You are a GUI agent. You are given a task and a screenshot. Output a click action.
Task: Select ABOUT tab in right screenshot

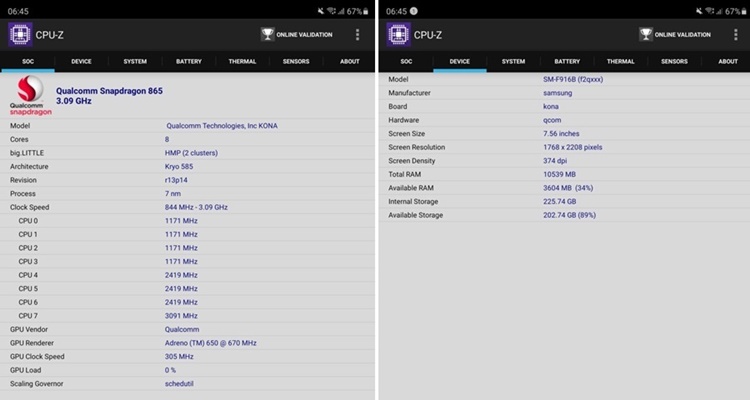pyautogui.click(x=728, y=61)
